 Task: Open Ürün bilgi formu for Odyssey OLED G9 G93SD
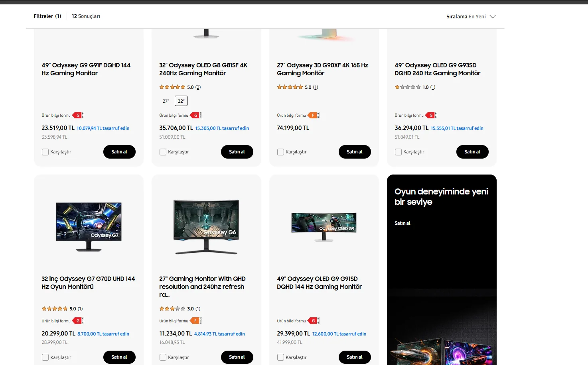(409, 116)
